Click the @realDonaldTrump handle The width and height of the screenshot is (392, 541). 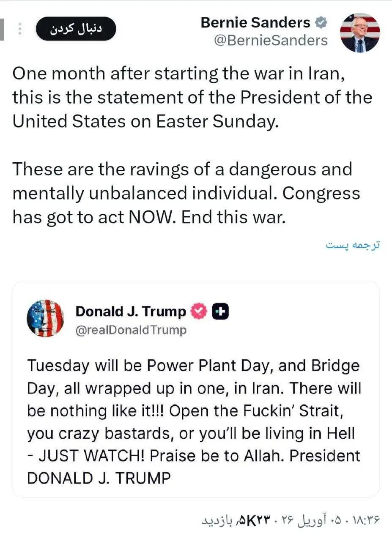pyautogui.click(x=131, y=330)
